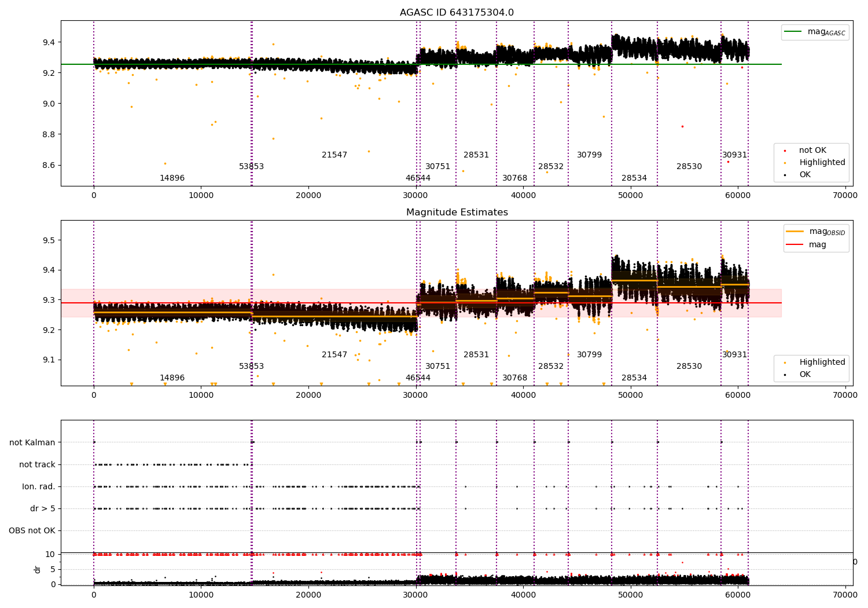
Task: Click the 8.8 y-axis tick label
Action: click(48, 134)
